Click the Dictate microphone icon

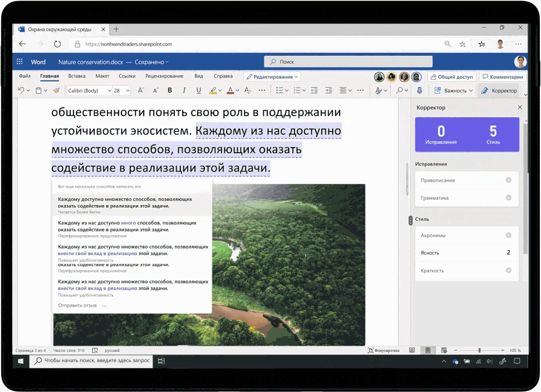(x=420, y=91)
